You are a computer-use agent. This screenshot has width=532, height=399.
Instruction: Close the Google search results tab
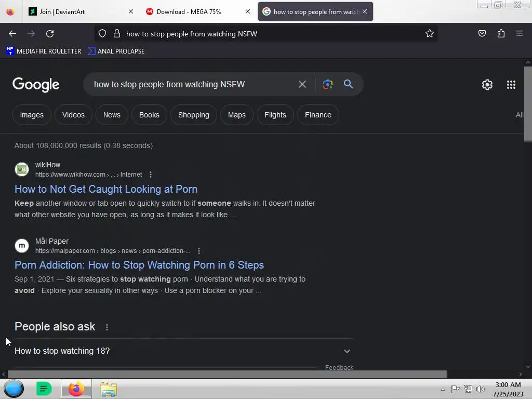coord(364,11)
